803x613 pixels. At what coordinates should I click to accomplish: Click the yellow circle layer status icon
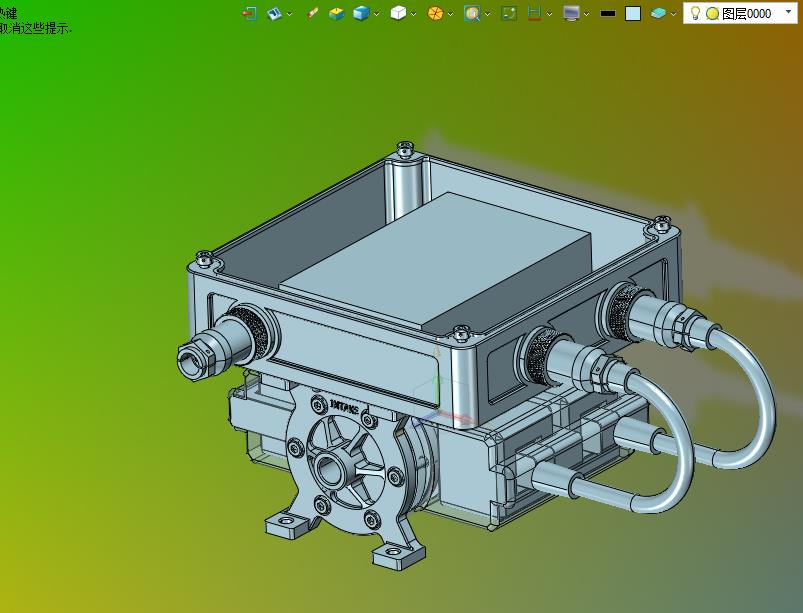point(712,14)
